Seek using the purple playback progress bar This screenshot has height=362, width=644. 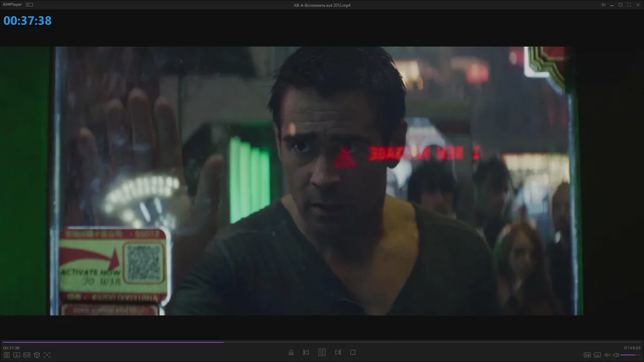click(322, 342)
